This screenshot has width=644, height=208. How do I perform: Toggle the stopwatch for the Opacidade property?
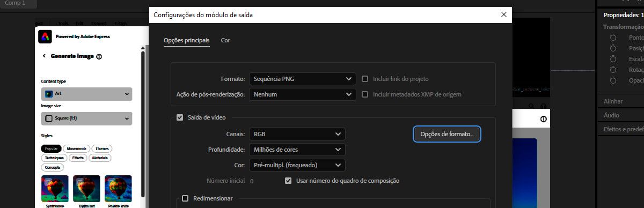tap(613, 80)
